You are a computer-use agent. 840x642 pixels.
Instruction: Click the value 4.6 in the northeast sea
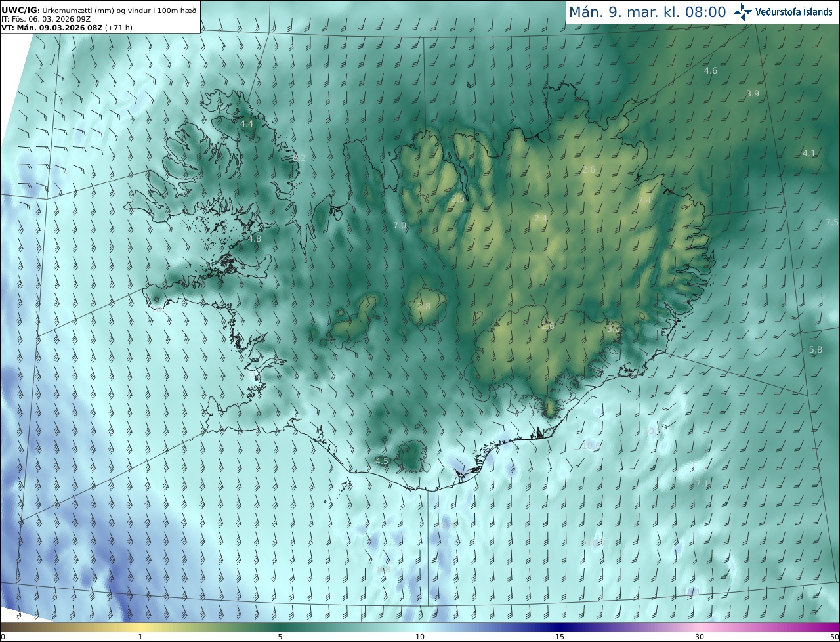[x=711, y=70]
